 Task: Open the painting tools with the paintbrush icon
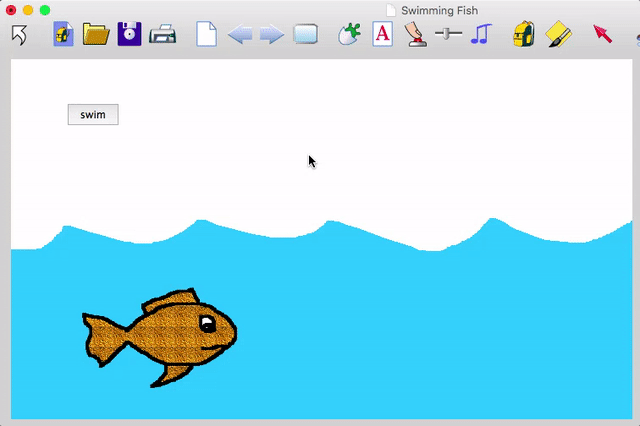pyautogui.click(x=558, y=34)
